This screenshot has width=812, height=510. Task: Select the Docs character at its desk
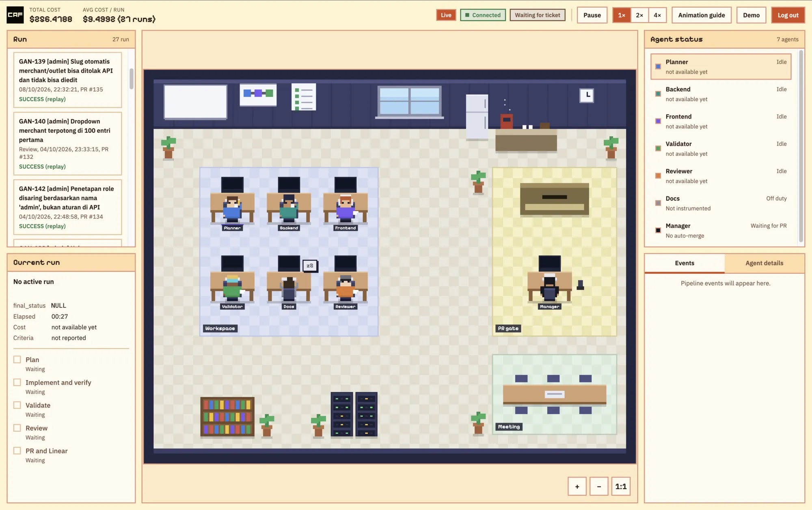(289, 288)
